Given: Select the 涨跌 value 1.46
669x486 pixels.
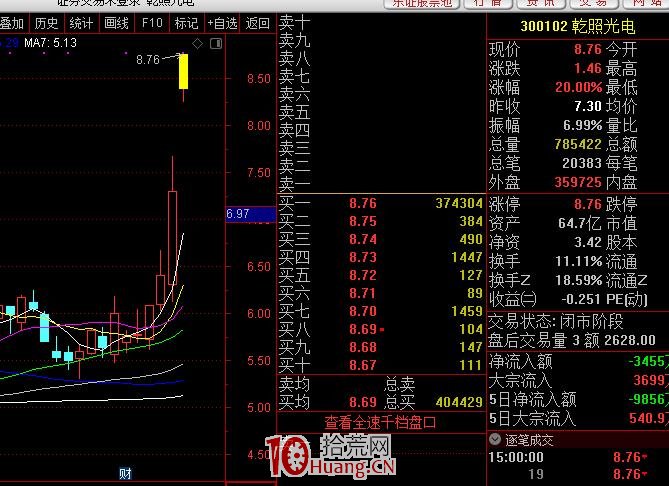Looking at the screenshot, I should point(588,68).
